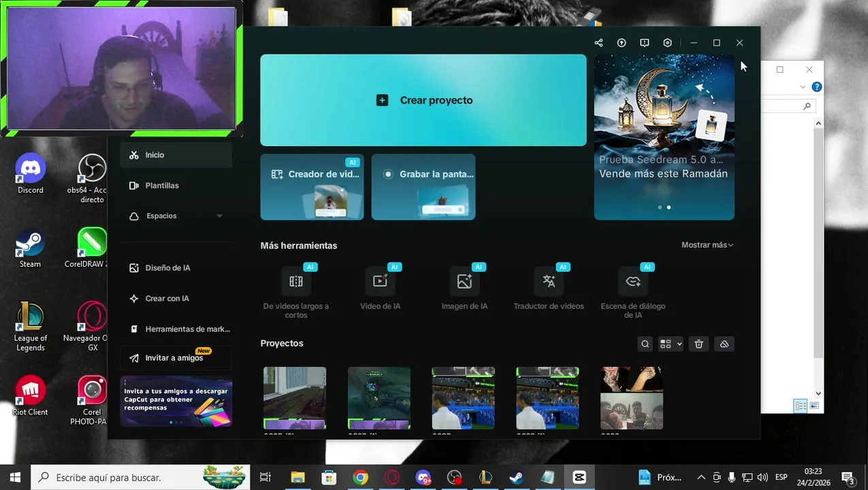This screenshot has width=868, height=490.
Task: Go to Inicio in sidebar
Action: [x=176, y=155]
